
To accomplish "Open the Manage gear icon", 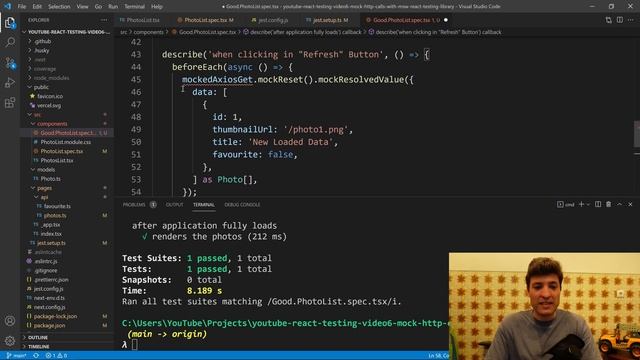I will [10, 340].
